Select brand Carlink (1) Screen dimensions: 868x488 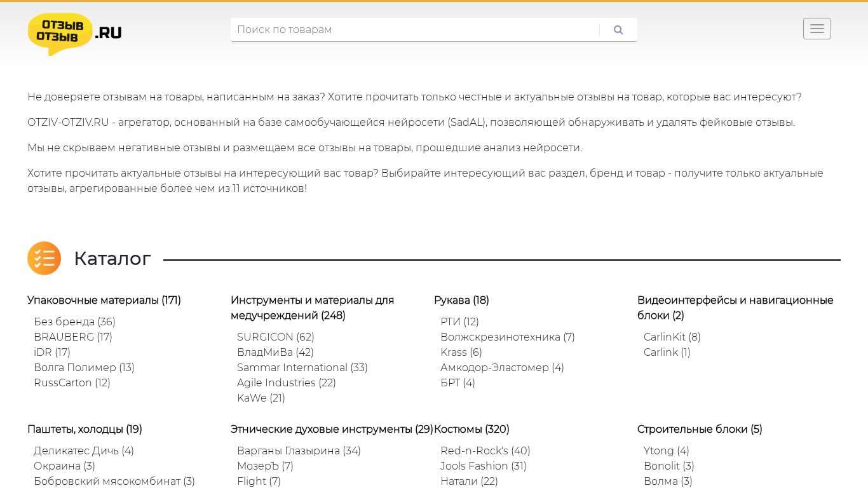(x=667, y=352)
